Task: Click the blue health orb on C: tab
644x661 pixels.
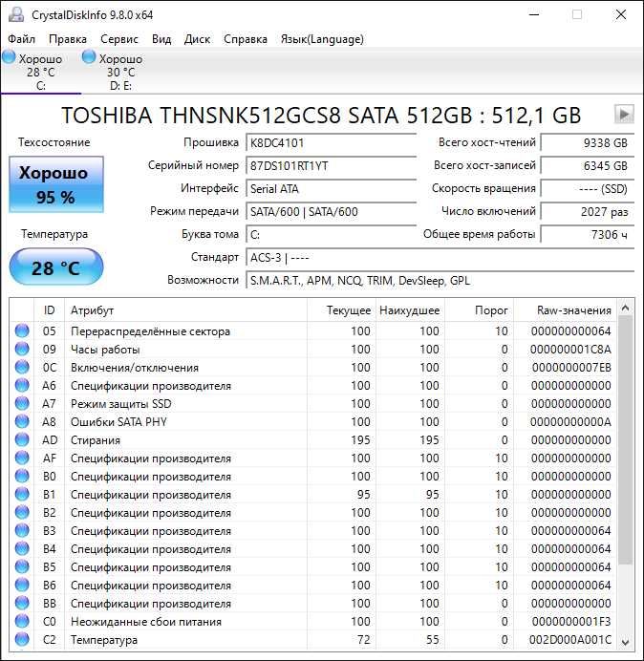Action: tap(9, 57)
